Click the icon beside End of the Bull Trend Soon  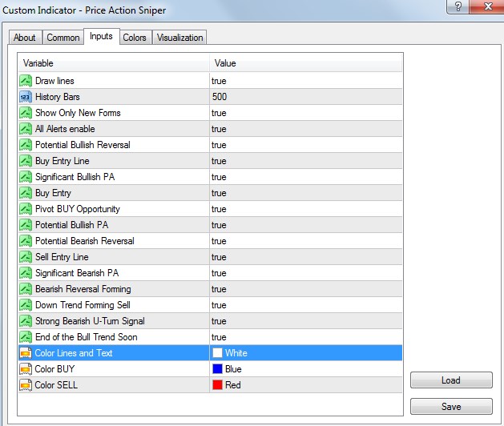coord(26,337)
